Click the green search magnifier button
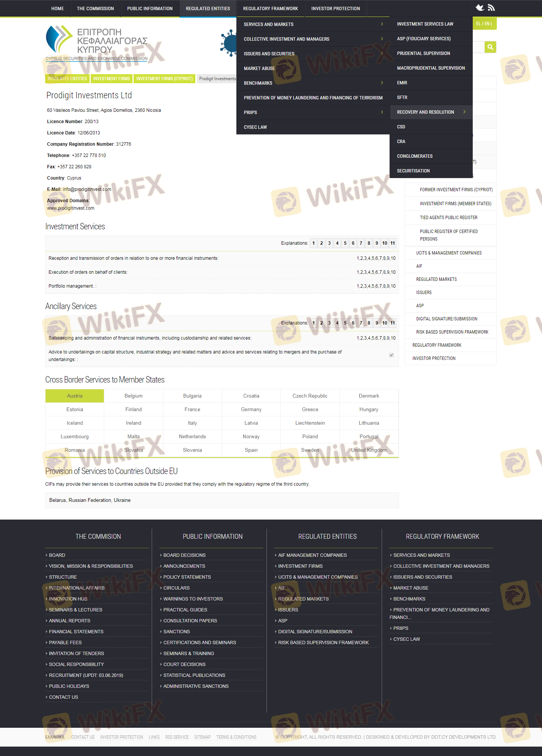Image resolution: width=542 pixels, height=756 pixels. (490, 47)
